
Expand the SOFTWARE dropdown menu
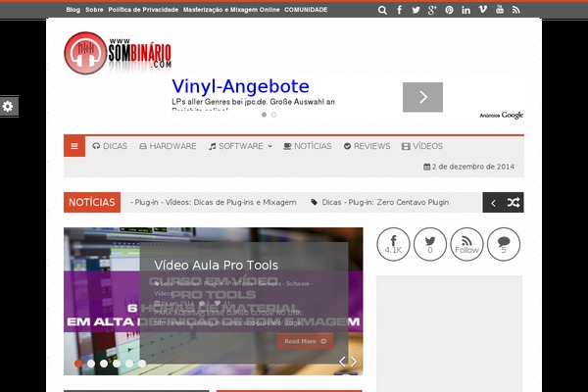point(240,146)
